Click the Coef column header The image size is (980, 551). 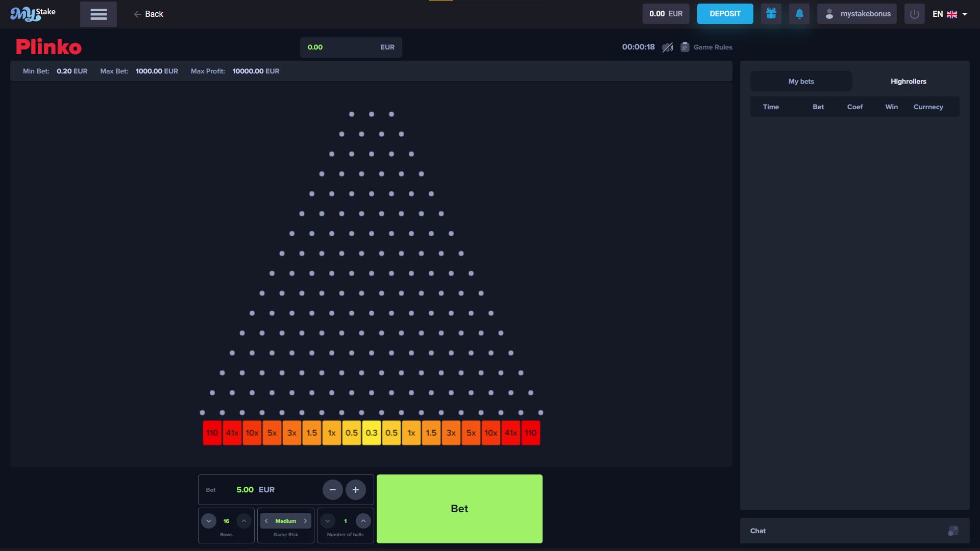tap(855, 107)
